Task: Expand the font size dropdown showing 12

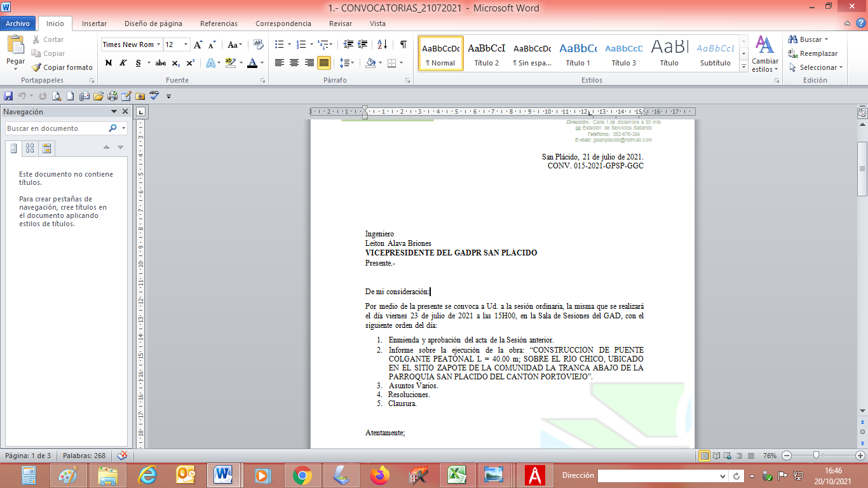Action: pyautogui.click(x=186, y=44)
